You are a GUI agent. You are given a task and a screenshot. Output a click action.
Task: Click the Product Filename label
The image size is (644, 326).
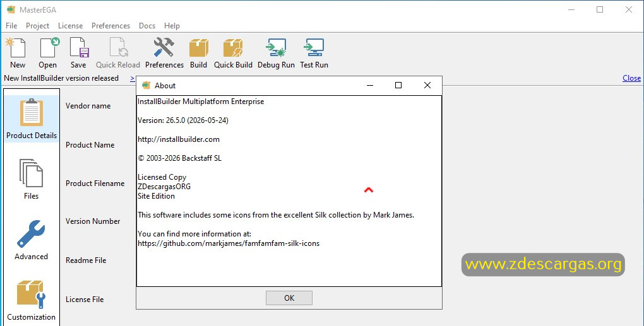click(x=95, y=183)
